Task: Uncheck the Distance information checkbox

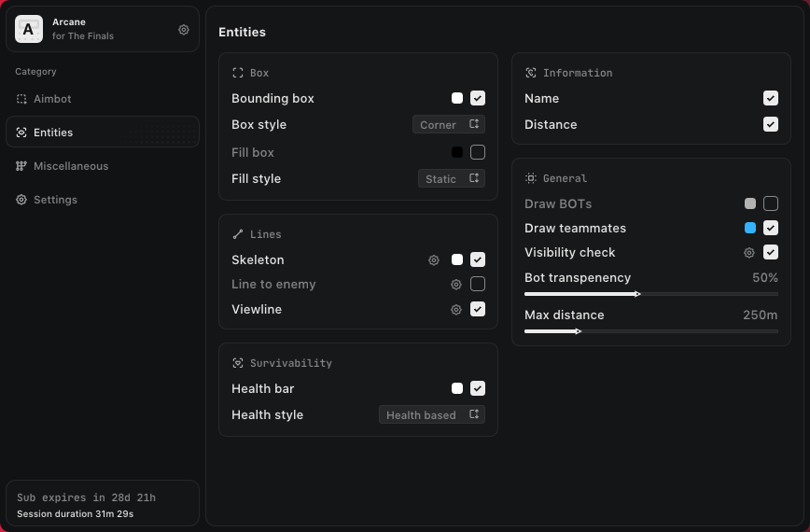Action: coord(771,124)
